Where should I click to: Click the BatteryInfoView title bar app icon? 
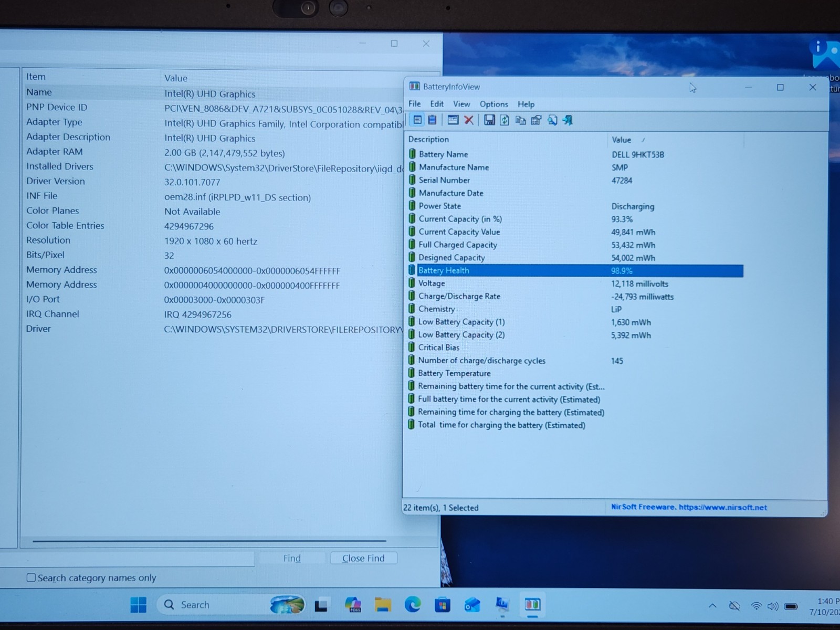415,87
